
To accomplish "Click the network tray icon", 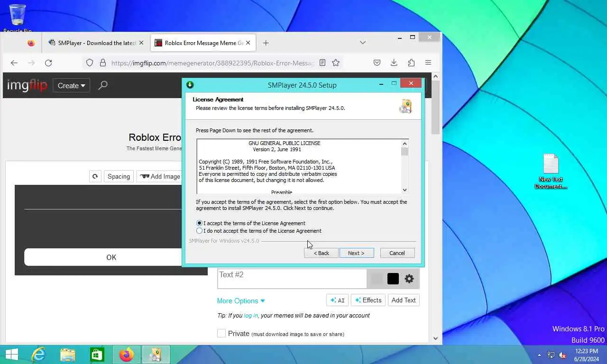I will 551,355.
